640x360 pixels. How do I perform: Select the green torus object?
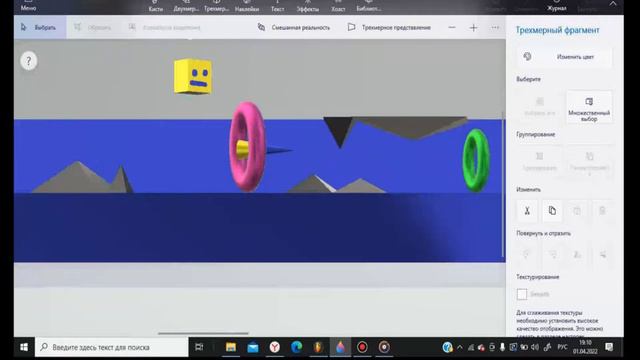pyautogui.click(x=476, y=160)
